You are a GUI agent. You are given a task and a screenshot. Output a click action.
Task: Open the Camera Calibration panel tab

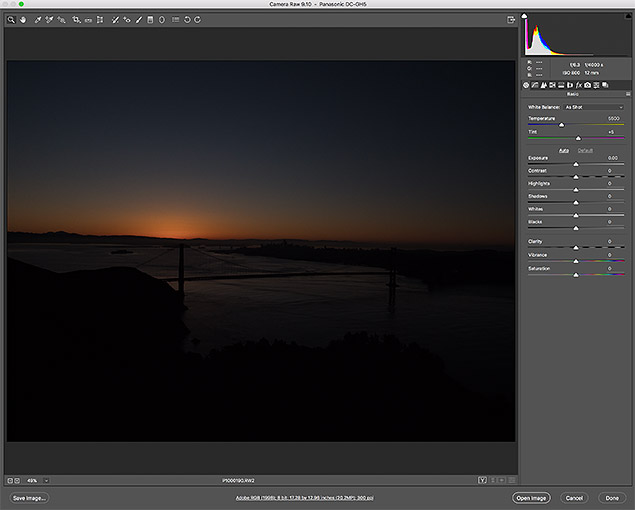(x=589, y=85)
